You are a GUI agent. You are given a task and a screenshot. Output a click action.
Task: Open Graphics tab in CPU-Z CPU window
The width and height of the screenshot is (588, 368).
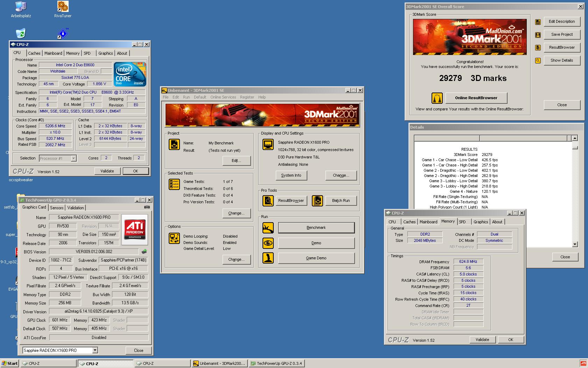pos(105,53)
